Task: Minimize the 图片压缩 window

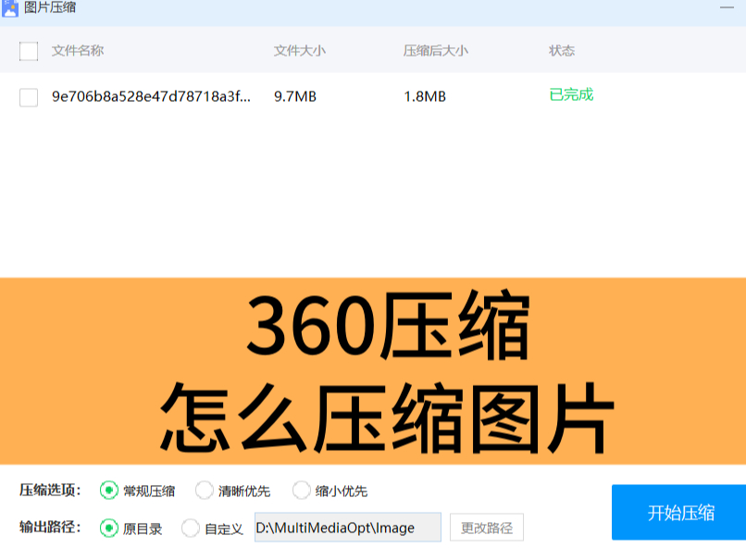Action: (x=727, y=7)
